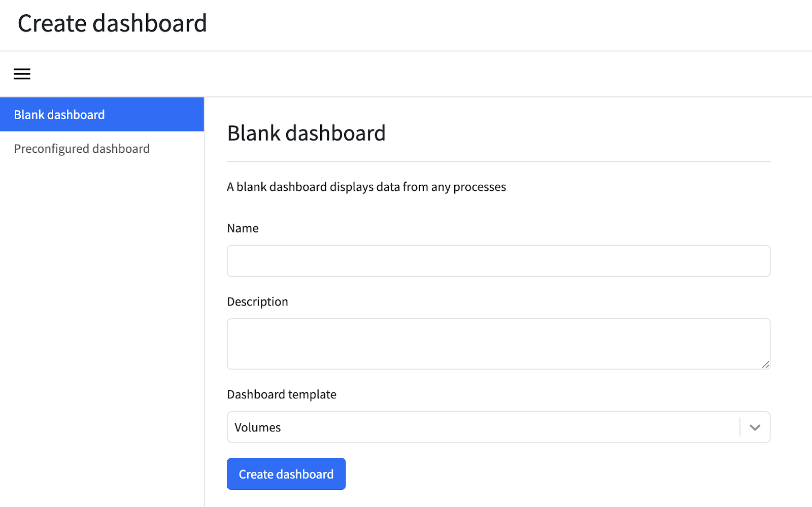812x507 pixels.
Task: Click the blank dashboard explanatory text
Action: click(x=366, y=187)
